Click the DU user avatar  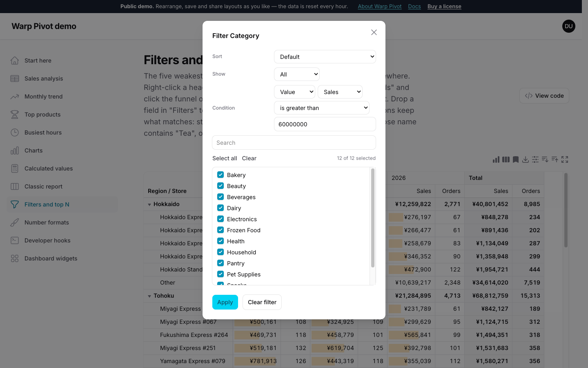pos(569,26)
